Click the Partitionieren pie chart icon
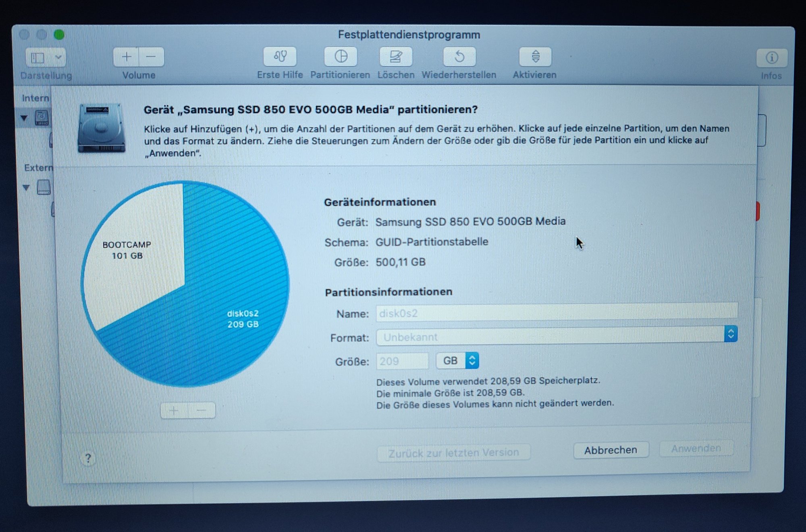Screen dimensions: 806x532 341,56
